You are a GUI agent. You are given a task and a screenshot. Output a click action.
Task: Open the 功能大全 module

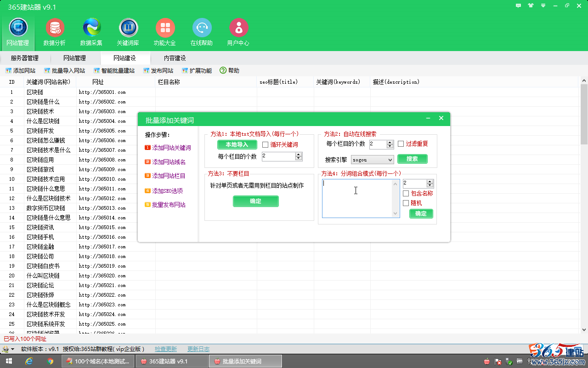coord(165,32)
